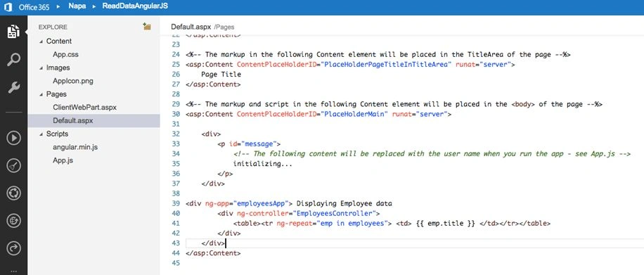Click 'PlaceHolderPageTitleInTitleArea' string
644x275 pixels.
click(387, 65)
